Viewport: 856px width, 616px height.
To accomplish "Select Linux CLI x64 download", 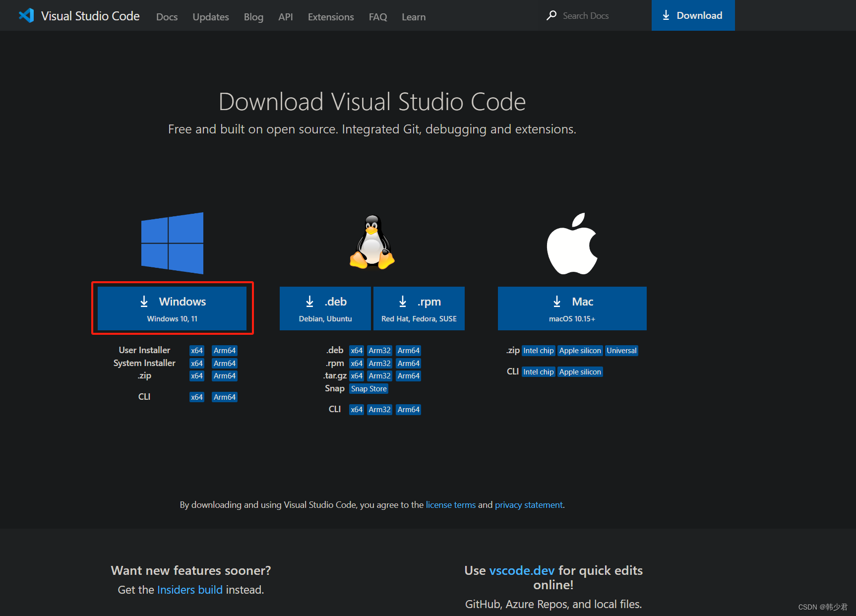I will click(357, 410).
